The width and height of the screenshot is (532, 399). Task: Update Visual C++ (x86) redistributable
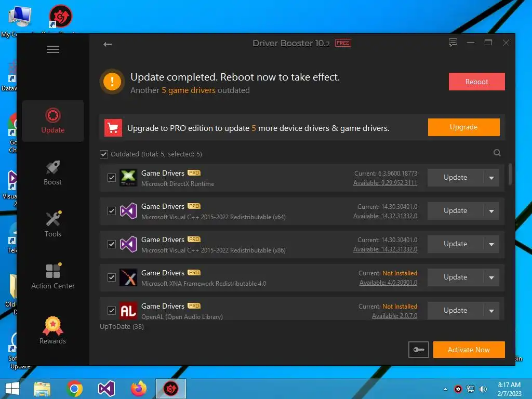click(455, 244)
